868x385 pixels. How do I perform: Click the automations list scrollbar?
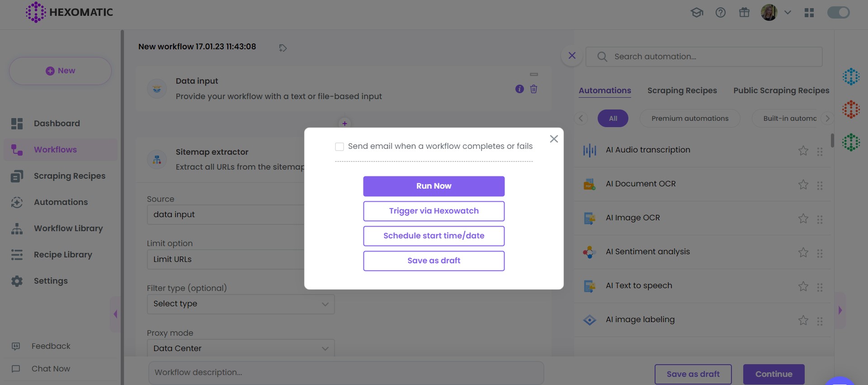pyautogui.click(x=832, y=140)
